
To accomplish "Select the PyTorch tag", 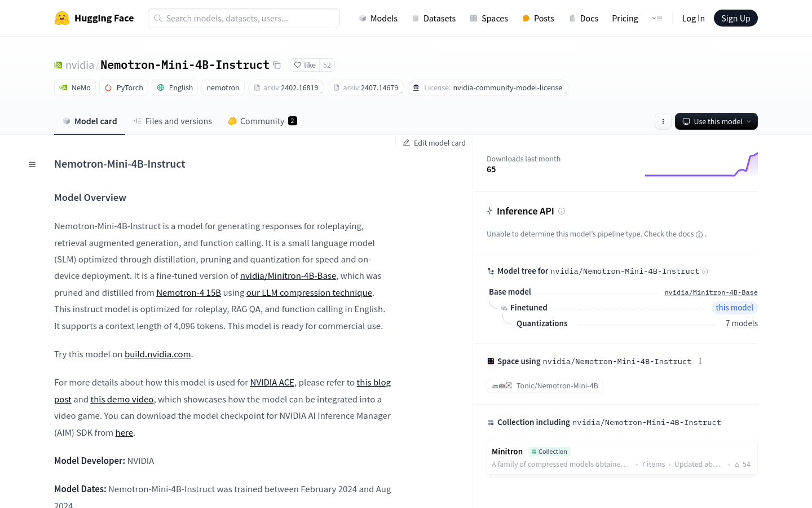I will (x=124, y=87).
